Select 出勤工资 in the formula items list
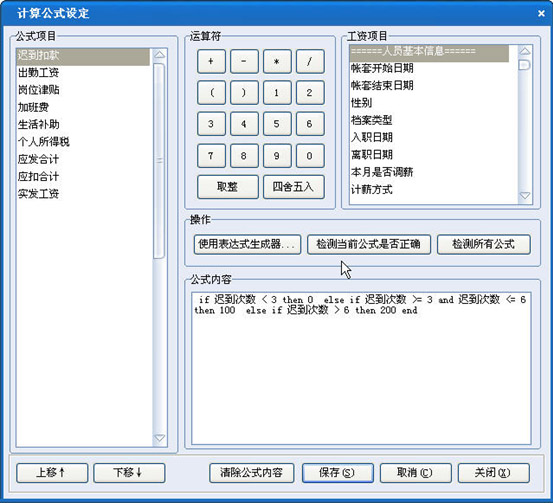 pyautogui.click(x=38, y=73)
